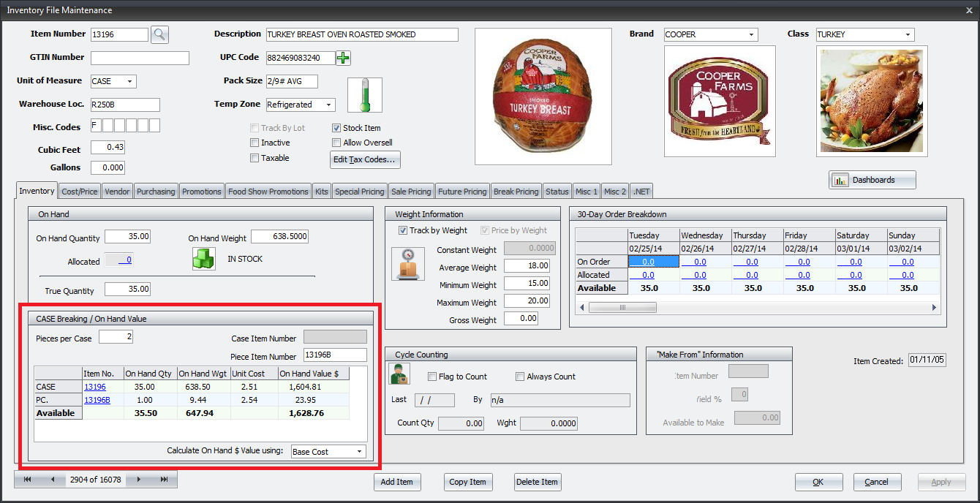Toggle the Allow Oversell checkbox
This screenshot has height=503, width=980.
[336, 143]
